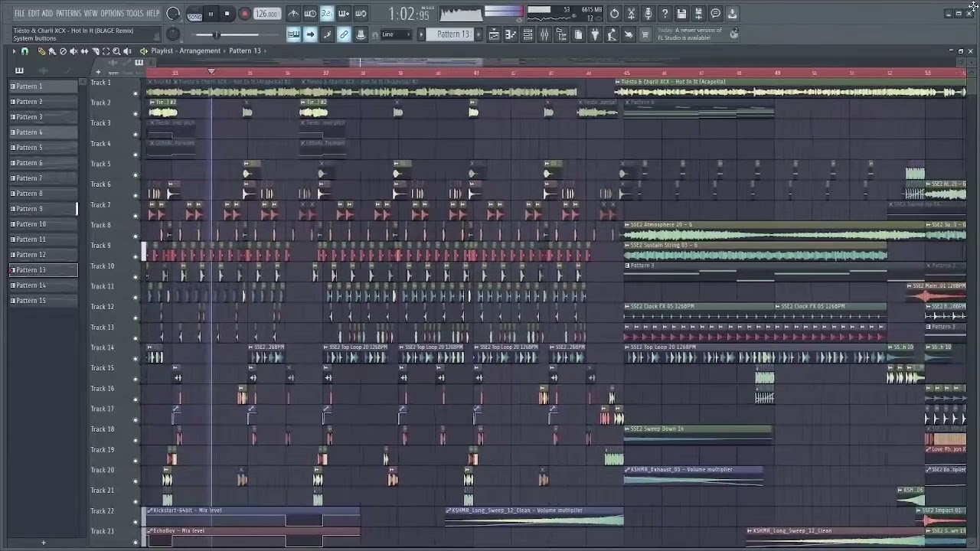Mute Track 22 using its green dot
Viewport: 980px width, 551px height.
pos(136,523)
